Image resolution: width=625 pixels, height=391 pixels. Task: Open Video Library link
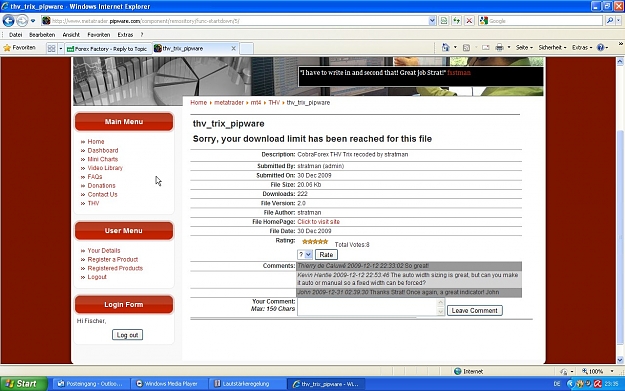tap(105, 168)
